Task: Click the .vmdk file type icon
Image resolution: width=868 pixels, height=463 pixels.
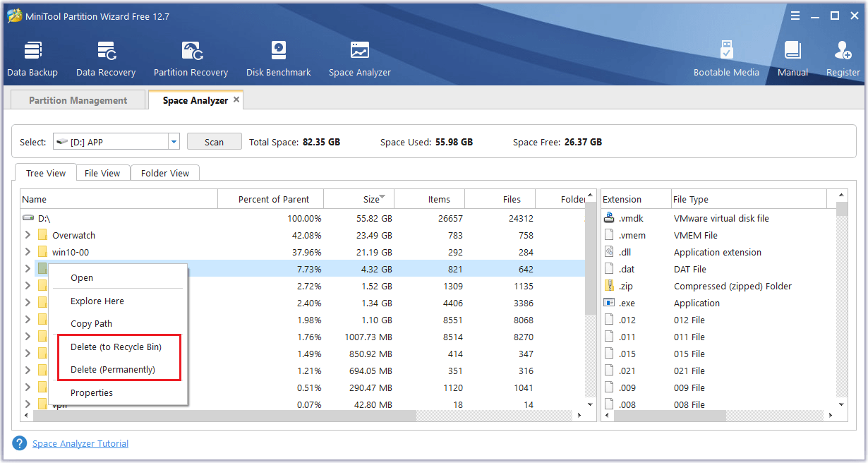Action: [x=610, y=218]
